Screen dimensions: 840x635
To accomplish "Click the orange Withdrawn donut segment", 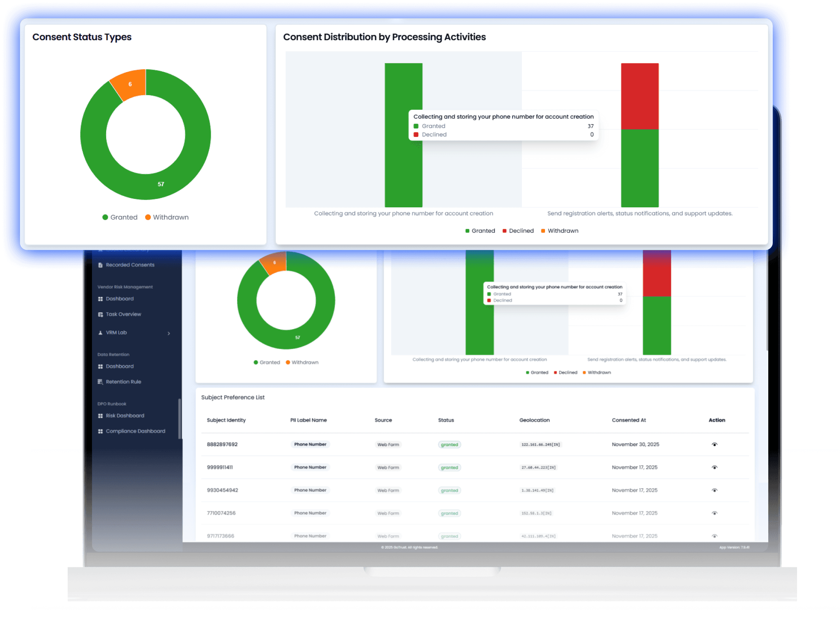I will (130, 84).
